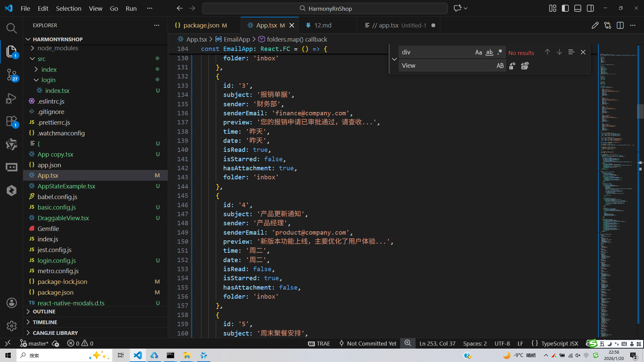Click Replace All button in find widget
Screen dimensions: 644x362
[525, 66]
